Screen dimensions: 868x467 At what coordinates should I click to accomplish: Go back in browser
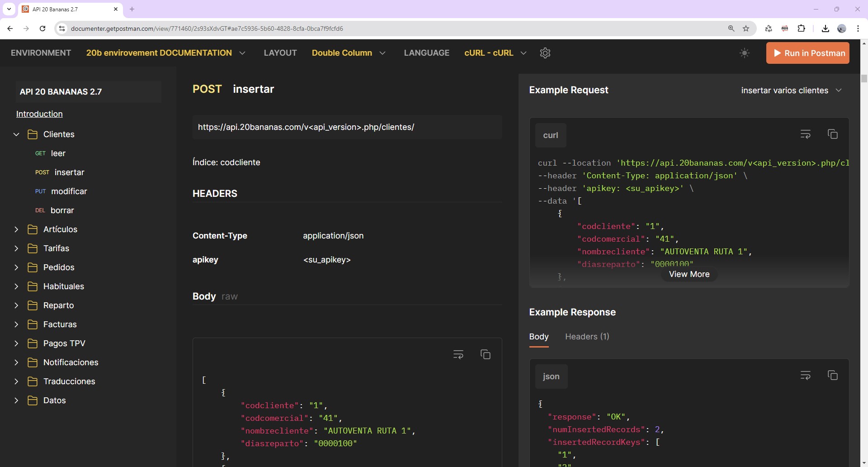coord(10,29)
